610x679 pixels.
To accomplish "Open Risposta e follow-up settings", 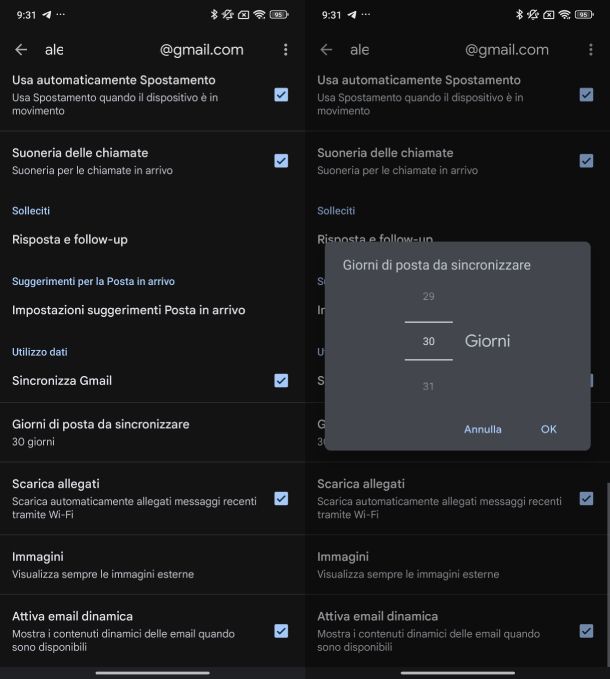I will click(70, 240).
